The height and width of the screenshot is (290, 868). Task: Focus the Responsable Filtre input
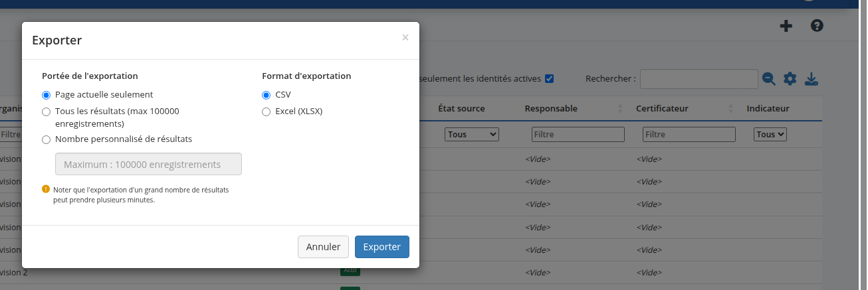[x=578, y=134]
